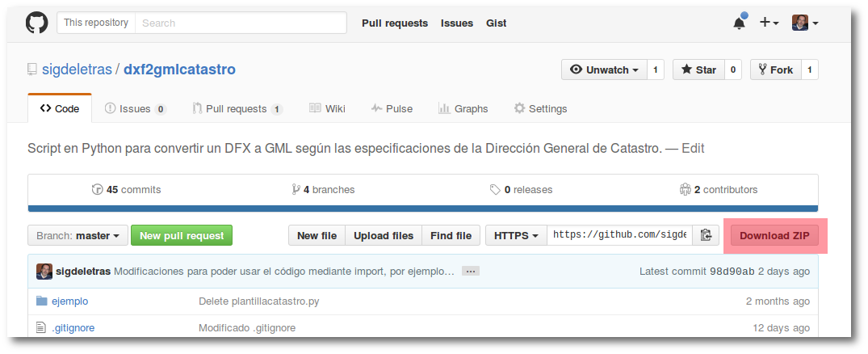Toggle the Unwatch repository button
This screenshot has height=354, width=868.
[x=604, y=70]
